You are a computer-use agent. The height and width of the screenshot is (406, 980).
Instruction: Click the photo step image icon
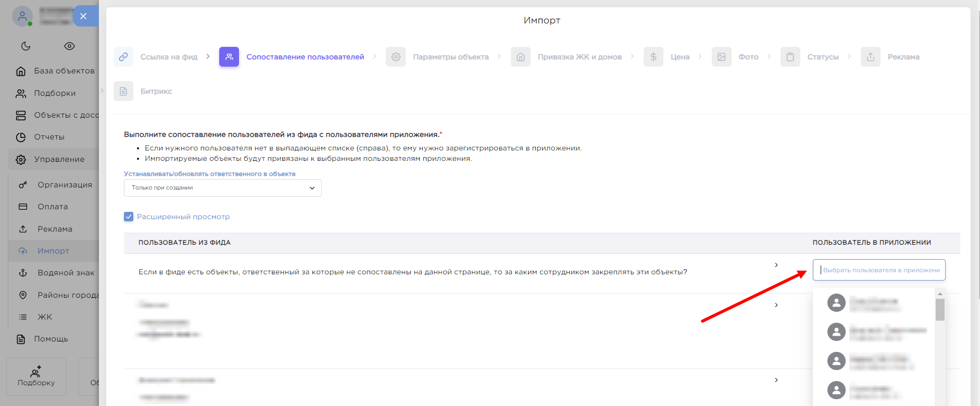click(721, 57)
